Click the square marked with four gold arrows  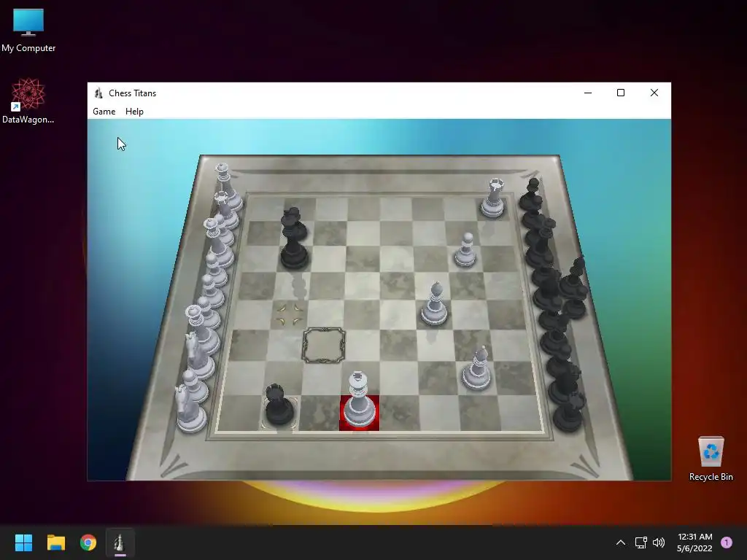click(290, 315)
